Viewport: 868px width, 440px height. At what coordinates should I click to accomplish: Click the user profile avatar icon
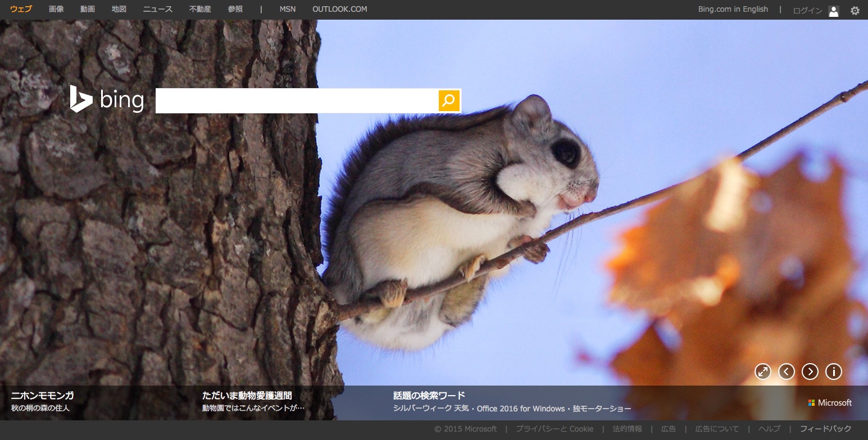tap(834, 11)
